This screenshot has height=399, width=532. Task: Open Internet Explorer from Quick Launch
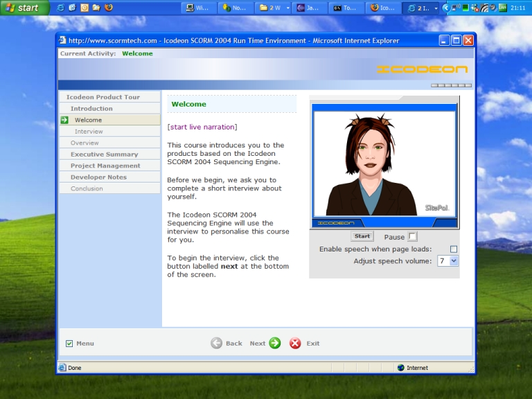(60, 8)
